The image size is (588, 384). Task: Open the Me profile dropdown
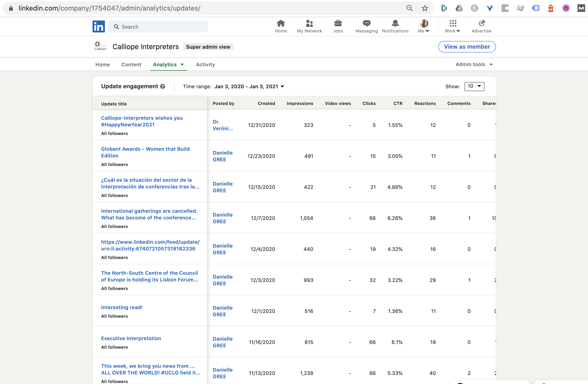click(x=423, y=26)
